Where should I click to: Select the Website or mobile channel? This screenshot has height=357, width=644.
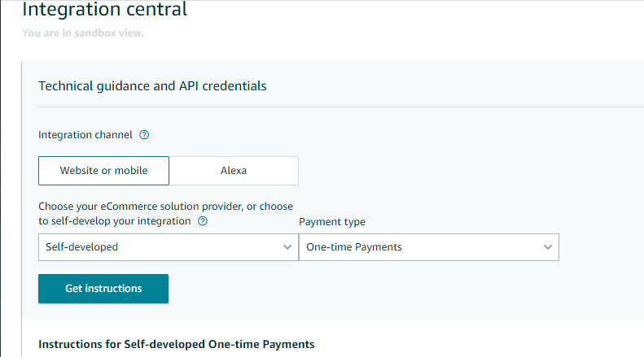pos(103,171)
